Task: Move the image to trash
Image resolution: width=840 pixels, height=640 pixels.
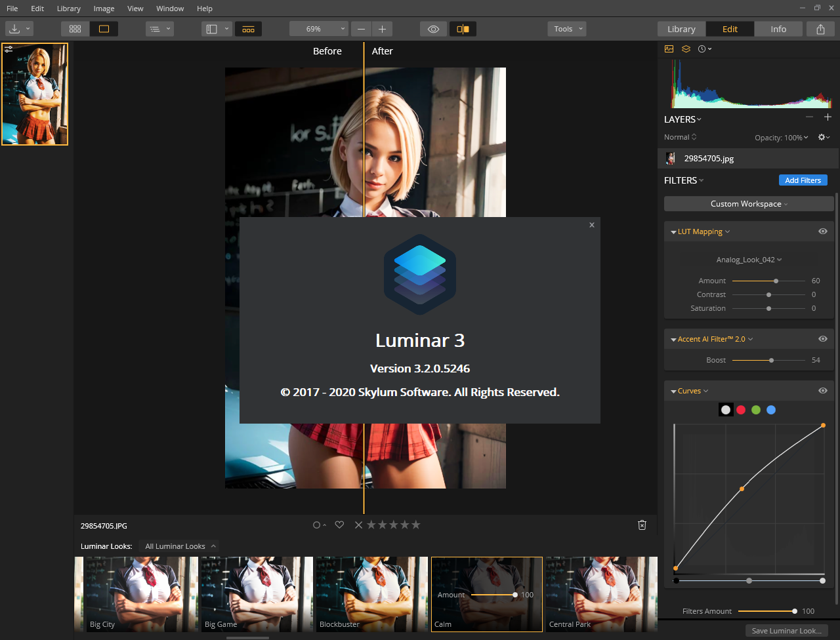Action: point(642,525)
